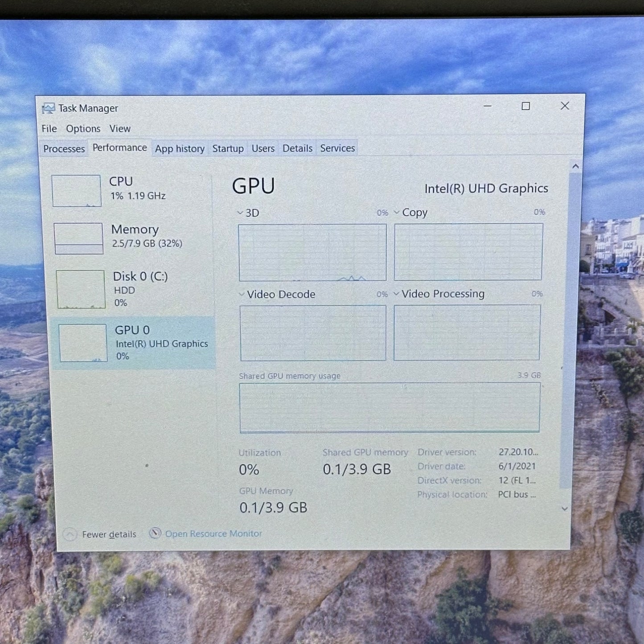The height and width of the screenshot is (644, 644).
Task: Go to the Startup tab
Action: click(x=228, y=148)
